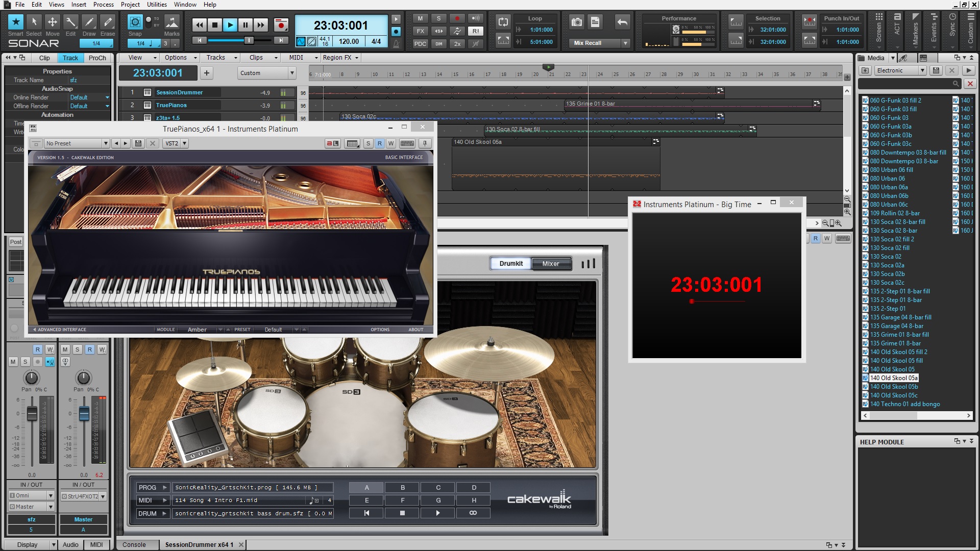Activate the Erase tool
This screenshot has width=980, height=551.
108,23
